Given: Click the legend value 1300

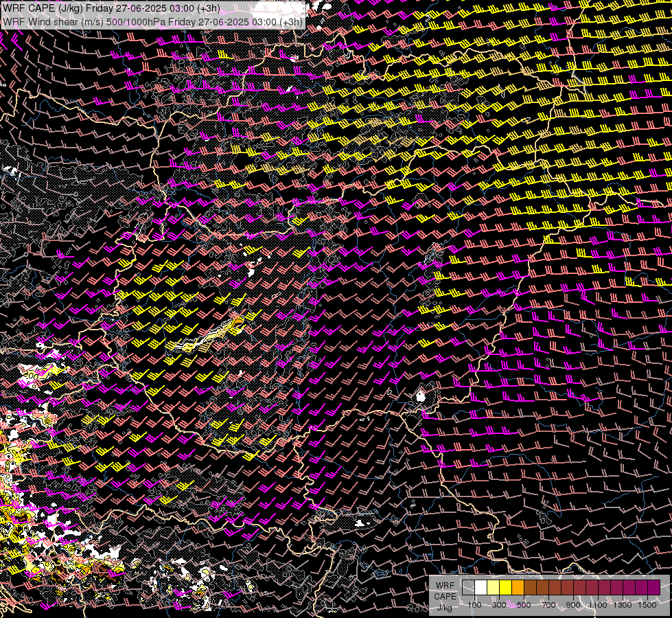Looking at the screenshot, I should click(x=623, y=605).
